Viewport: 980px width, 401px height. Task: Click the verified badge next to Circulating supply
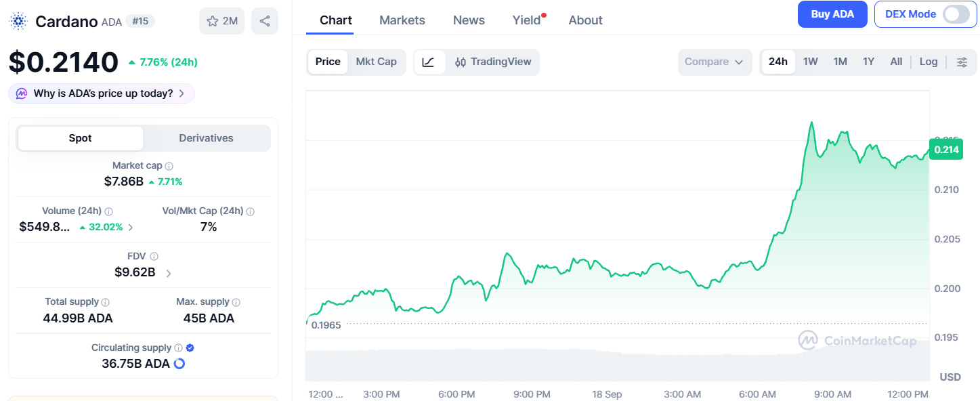coord(190,347)
